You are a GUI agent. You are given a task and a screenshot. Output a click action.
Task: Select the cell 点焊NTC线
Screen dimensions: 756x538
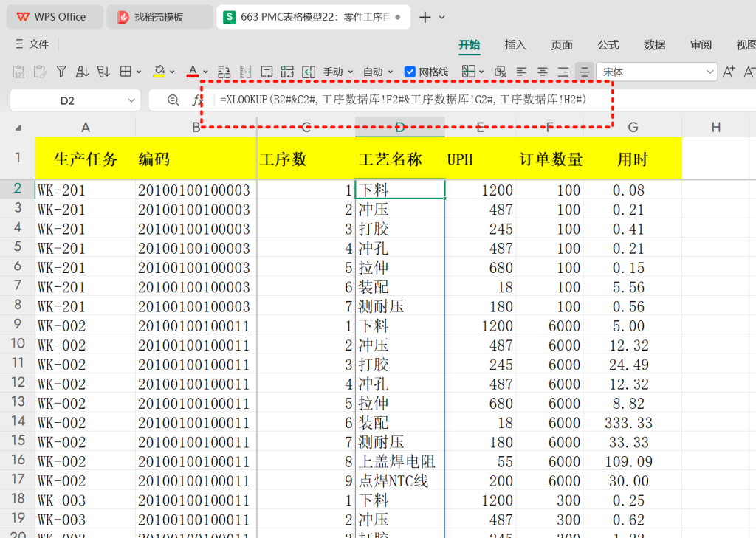coord(399,480)
